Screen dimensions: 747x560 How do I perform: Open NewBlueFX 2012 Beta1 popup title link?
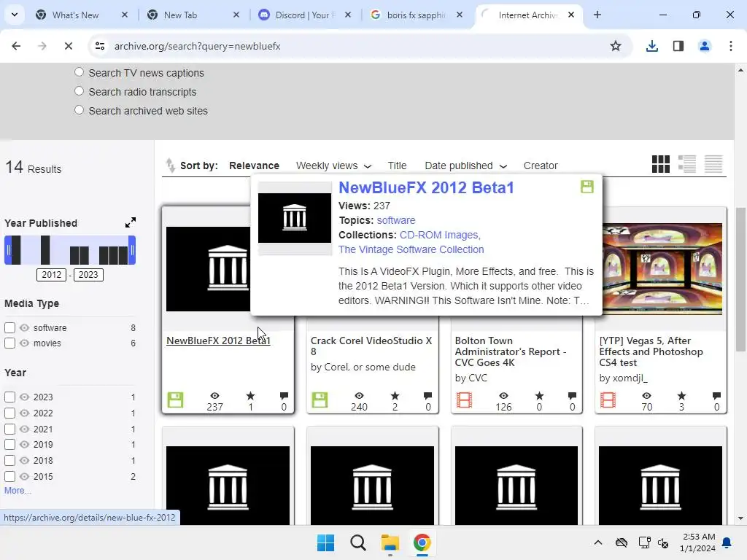pos(426,187)
